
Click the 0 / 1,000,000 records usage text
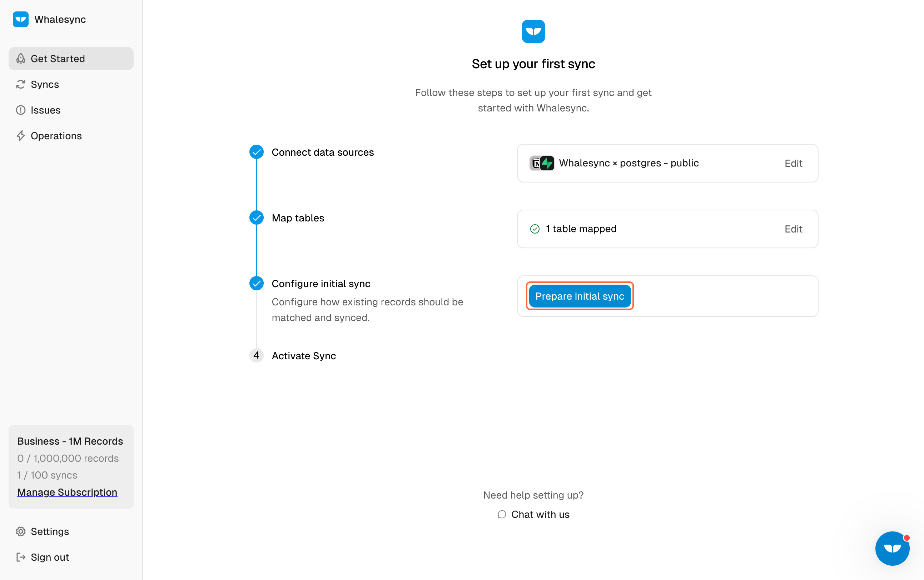pyautogui.click(x=68, y=459)
